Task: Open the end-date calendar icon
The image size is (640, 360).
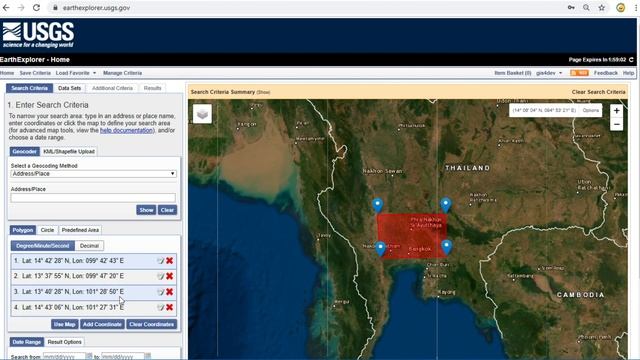Action: [x=148, y=356]
